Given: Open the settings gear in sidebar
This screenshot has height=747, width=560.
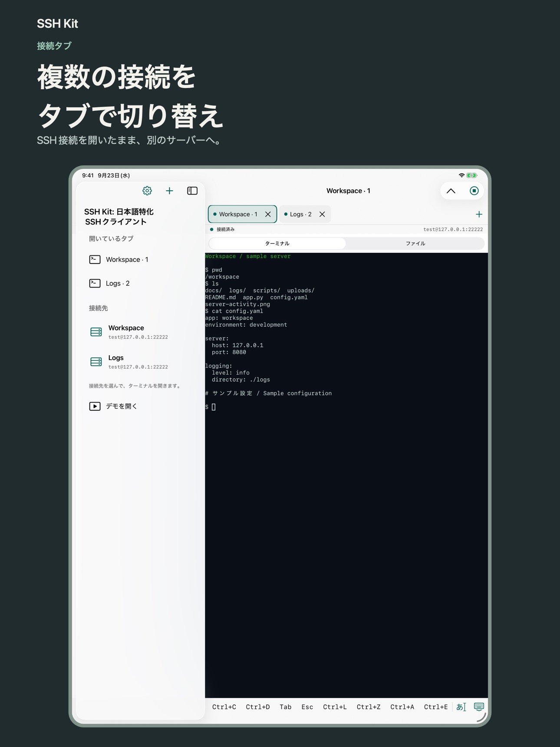Looking at the screenshot, I should (x=147, y=191).
